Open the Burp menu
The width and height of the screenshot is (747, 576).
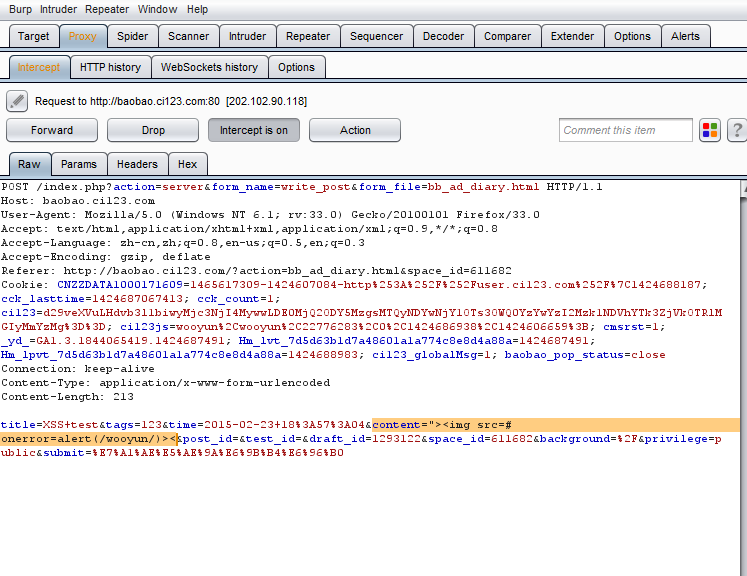pos(20,9)
